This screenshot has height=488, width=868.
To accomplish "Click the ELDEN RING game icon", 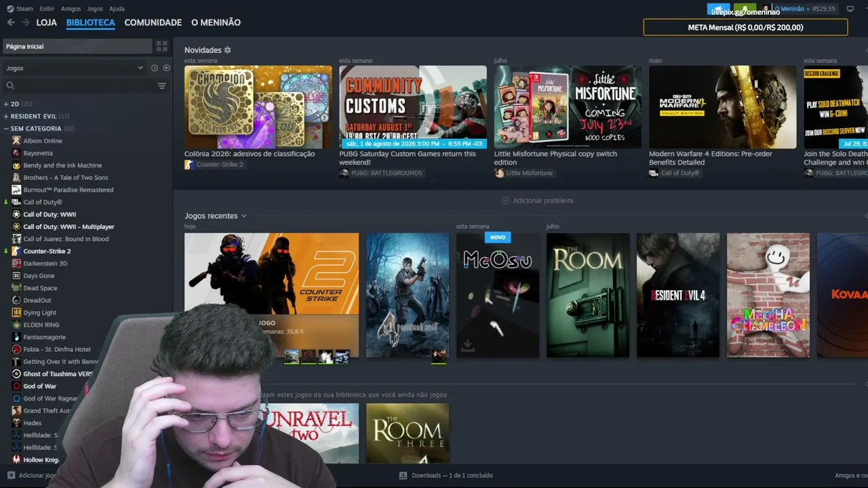I will [x=17, y=325].
